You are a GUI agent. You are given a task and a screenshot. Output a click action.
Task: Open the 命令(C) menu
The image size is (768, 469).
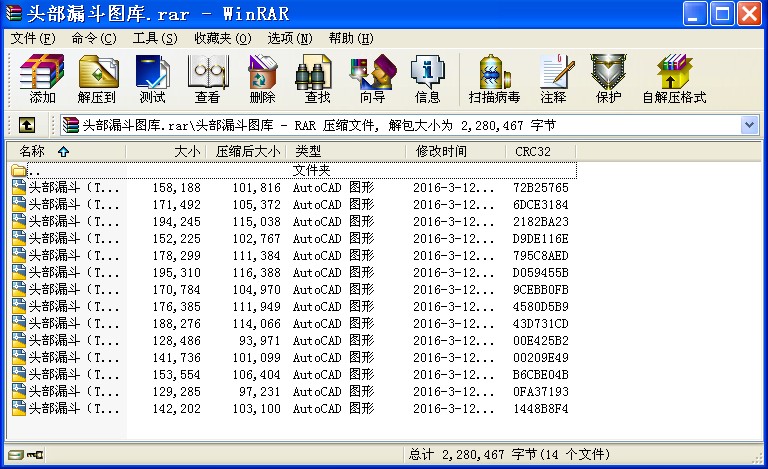pos(94,38)
